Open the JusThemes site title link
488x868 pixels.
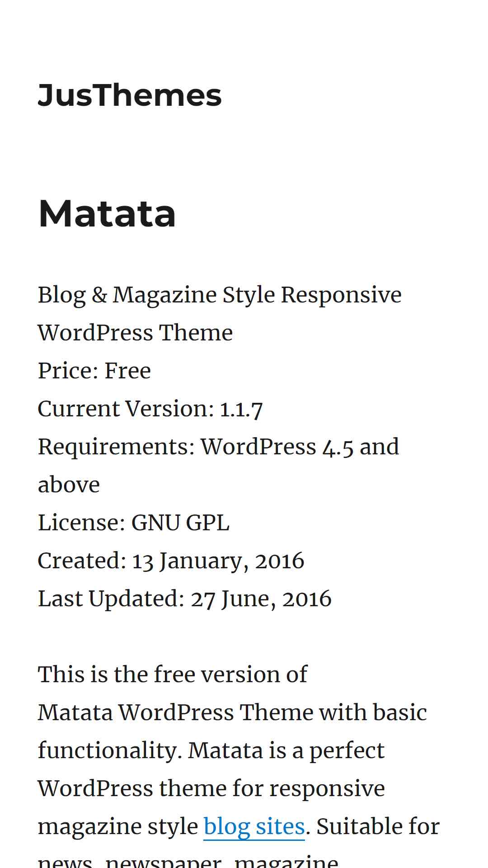130,95
